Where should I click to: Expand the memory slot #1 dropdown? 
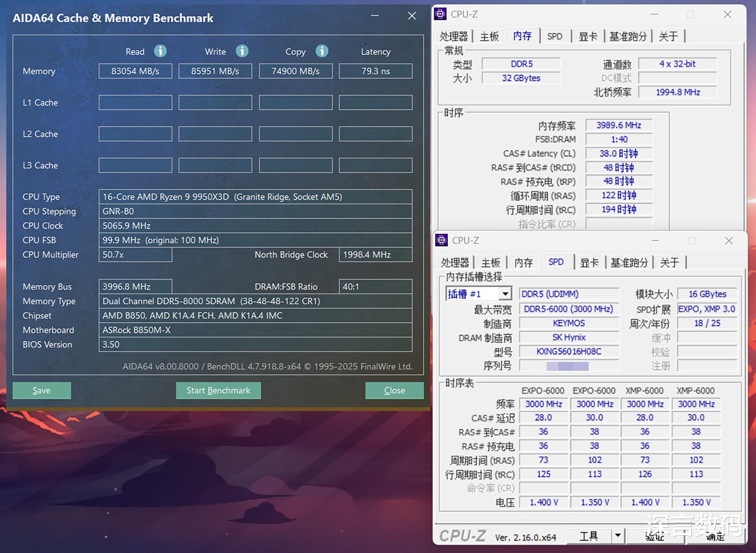point(505,293)
